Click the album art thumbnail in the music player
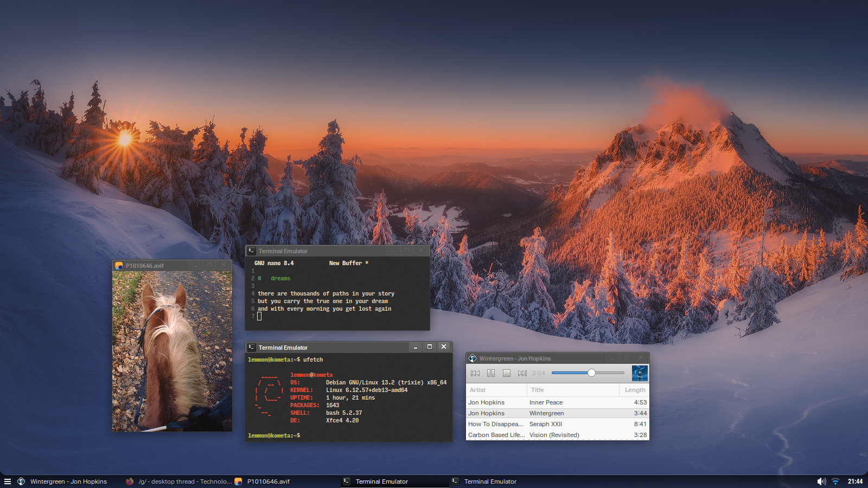Viewport: 868px width, 488px height. click(640, 373)
